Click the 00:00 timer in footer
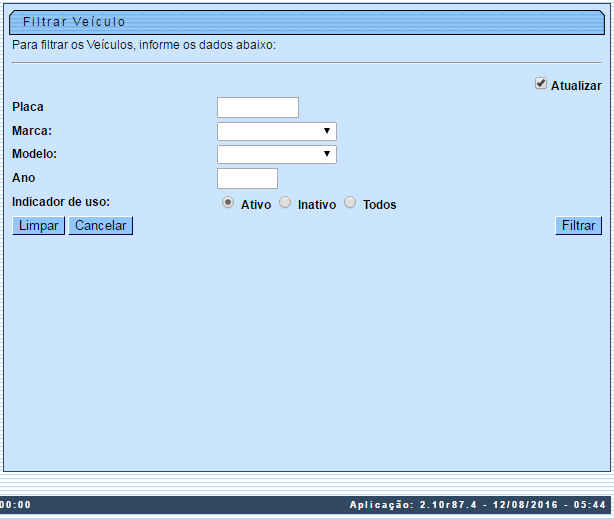The image size is (614, 519). (x=16, y=505)
